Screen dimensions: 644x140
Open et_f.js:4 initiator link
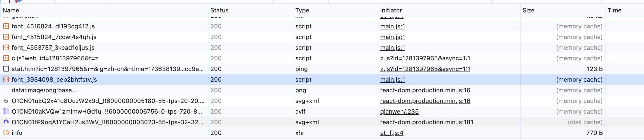(x=392, y=133)
